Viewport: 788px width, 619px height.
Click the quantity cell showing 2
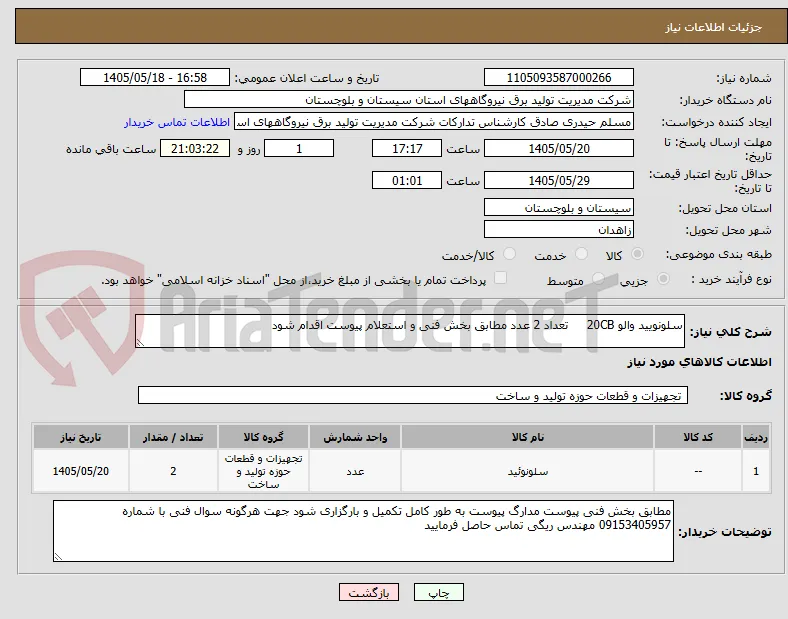[173, 471]
